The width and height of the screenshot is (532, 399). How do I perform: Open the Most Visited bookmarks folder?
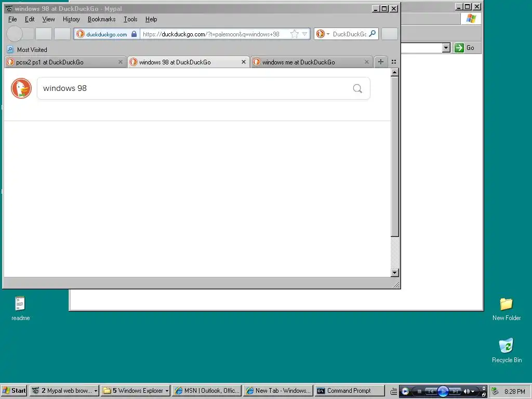[27, 49]
